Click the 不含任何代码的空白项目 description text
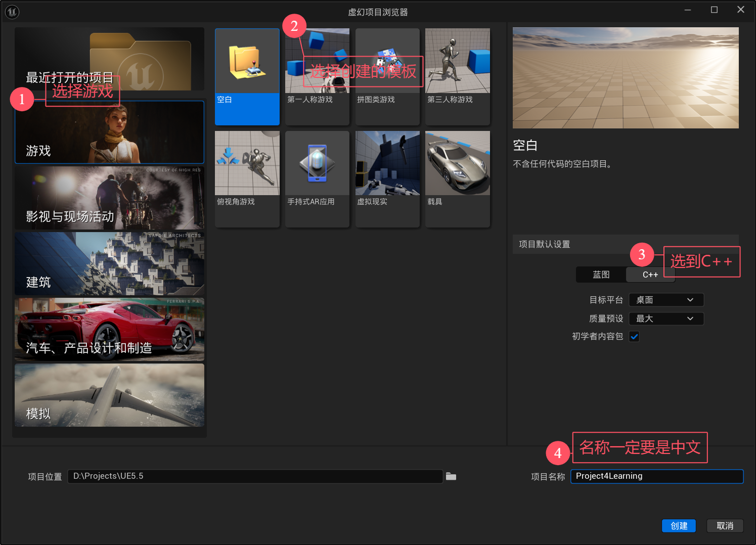Viewport: 756px width, 545px height. click(x=564, y=164)
